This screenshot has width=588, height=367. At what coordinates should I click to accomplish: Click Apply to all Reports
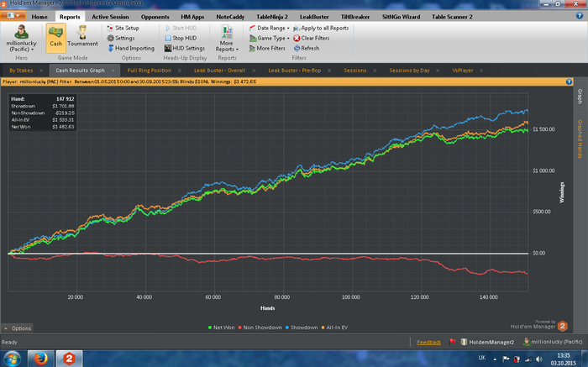click(321, 28)
